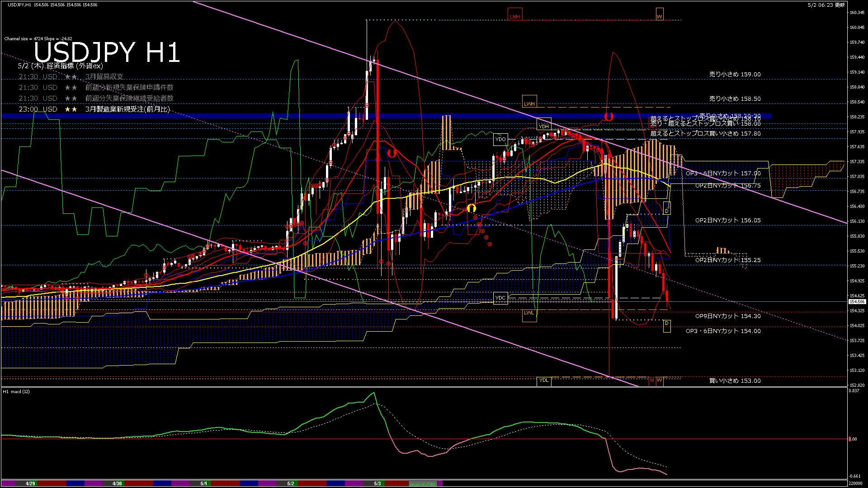Select the 5/3 date marker
Image resolution: width=868 pixels, height=488 pixels.
377,483
